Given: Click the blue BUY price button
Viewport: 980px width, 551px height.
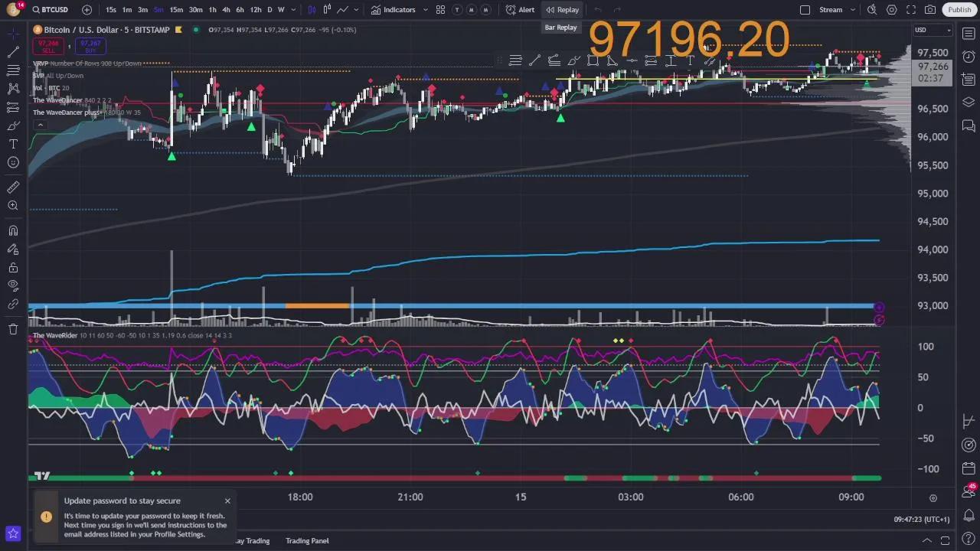Looking at the screenshot, I should tap(90, 46).
